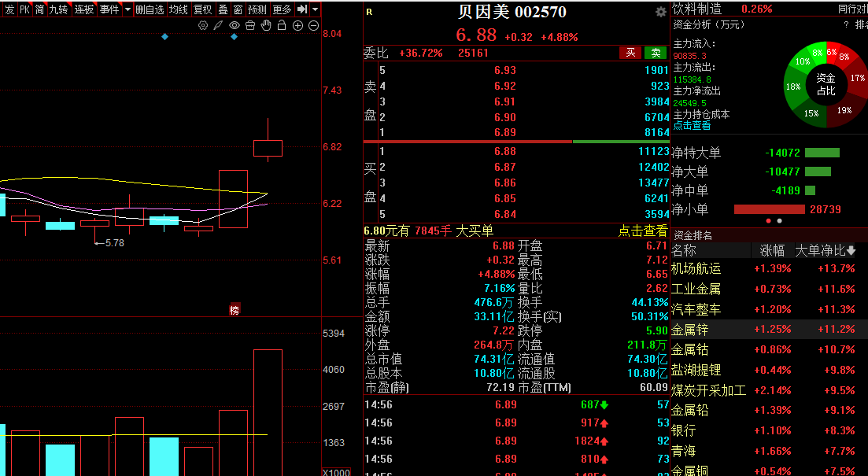The height and width of the screenshot is (476, 868).
Task: Click the left blue diamond event marker
Action: coord(165,36)
